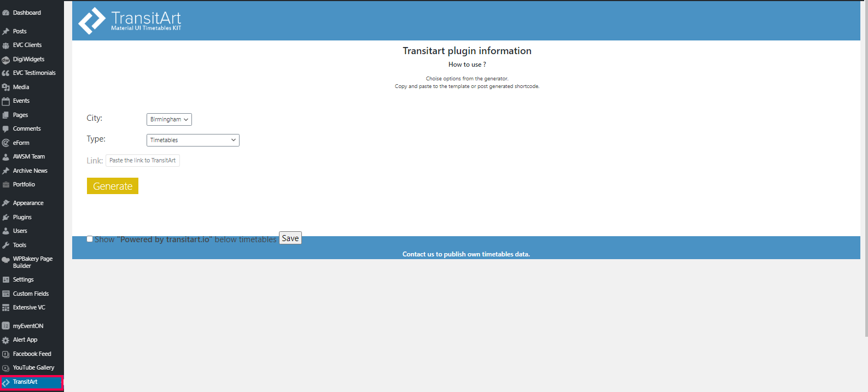Click the Events calendar icon

coord(6,101)
